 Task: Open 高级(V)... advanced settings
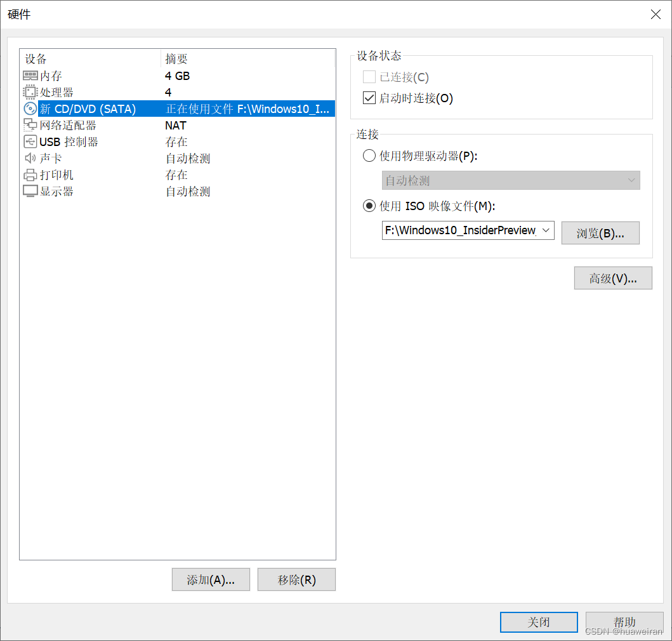[613, 278]
